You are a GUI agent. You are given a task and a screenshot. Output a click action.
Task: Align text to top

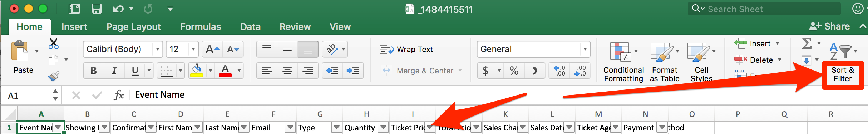click(x=267, y=49)
